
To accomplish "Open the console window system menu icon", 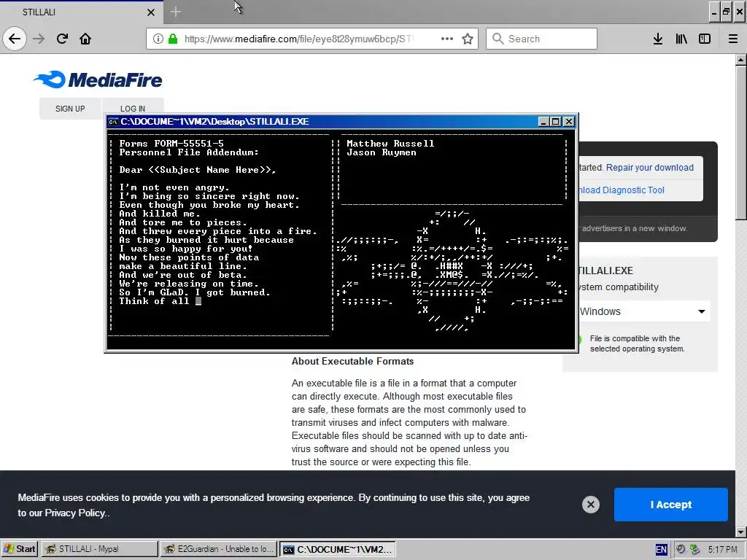I will click(x=113, y=122).
